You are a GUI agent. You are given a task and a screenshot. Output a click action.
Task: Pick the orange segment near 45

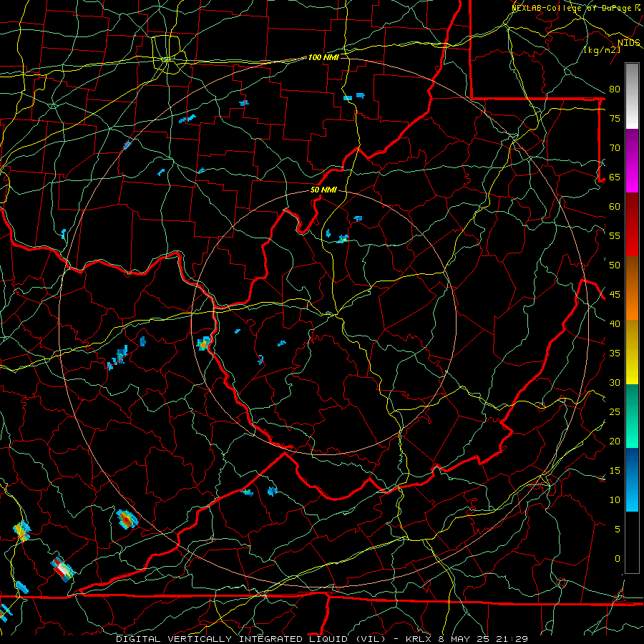coord(632,303)
